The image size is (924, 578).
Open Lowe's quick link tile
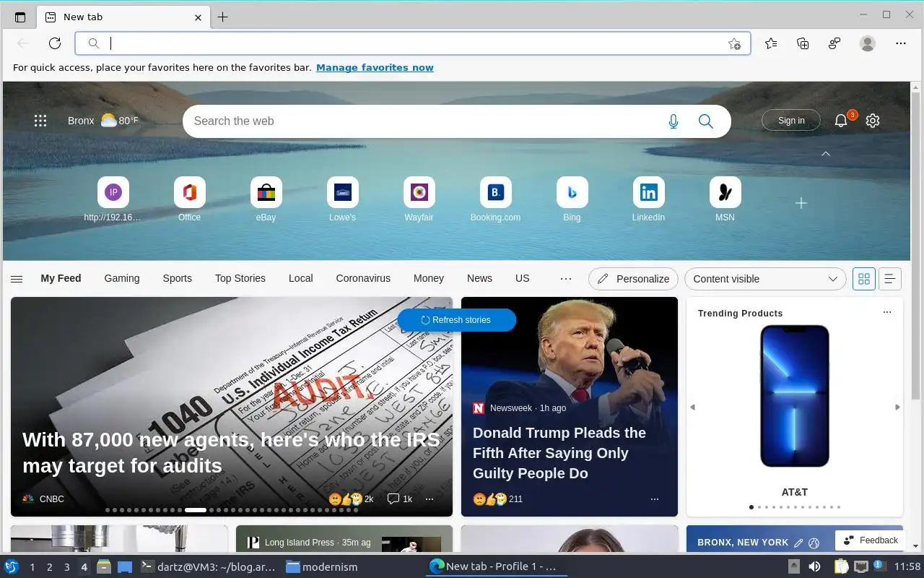coord(343,199)
